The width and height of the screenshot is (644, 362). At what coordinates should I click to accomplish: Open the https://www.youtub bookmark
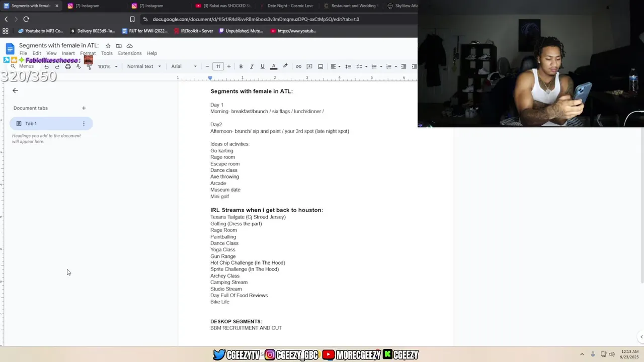293,31
